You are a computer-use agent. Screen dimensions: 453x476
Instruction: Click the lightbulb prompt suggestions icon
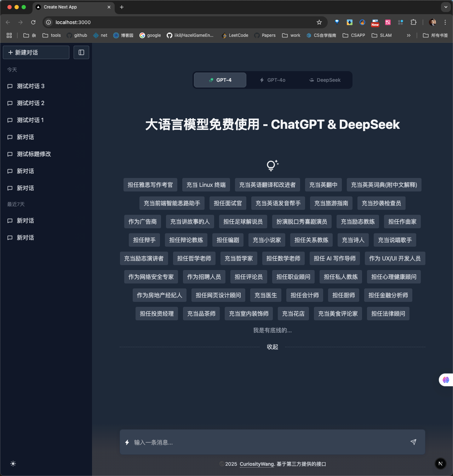[x=272, y=165]
